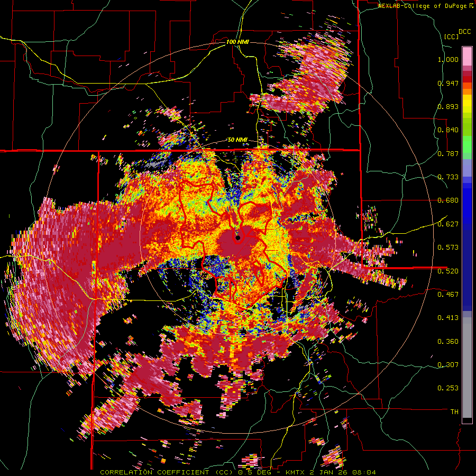Image resolution: width=476 pixels, height=476 pixels.
Task: Click the 1.000 legend value
Action: pyautogui.click(x=448, y=59)
